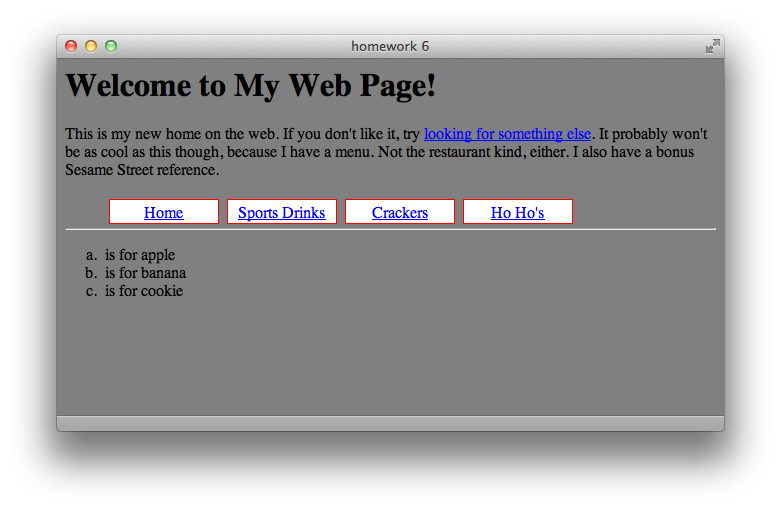Click the 'homework 6' window title

click(x=390, y=46)
